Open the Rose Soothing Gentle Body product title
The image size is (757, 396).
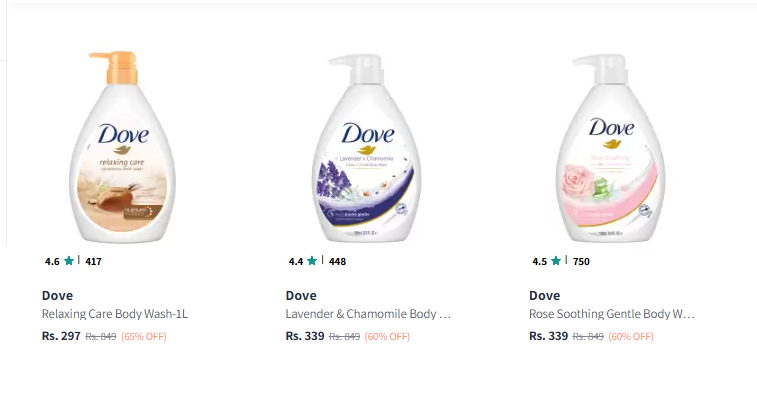[612, 314]
